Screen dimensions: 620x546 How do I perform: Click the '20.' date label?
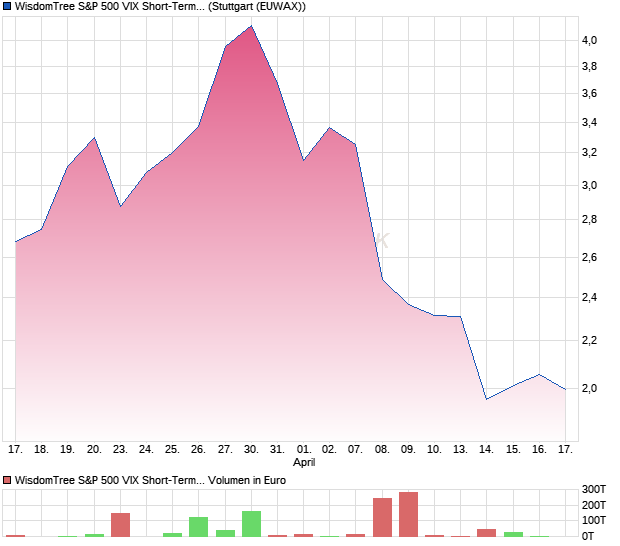pyautogui.click(x=94, y=449)
